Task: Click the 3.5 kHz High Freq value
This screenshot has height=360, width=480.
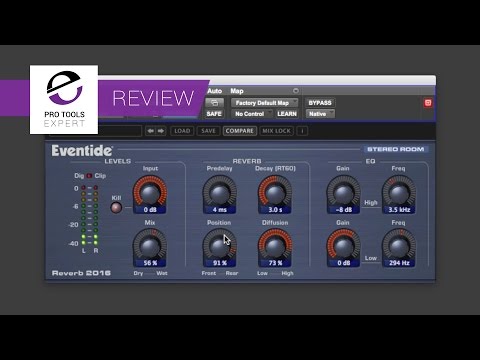Action: click(x=399, y=210)
